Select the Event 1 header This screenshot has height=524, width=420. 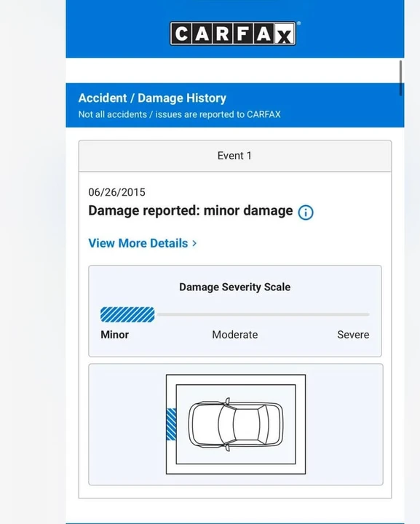tap(235, 156)
